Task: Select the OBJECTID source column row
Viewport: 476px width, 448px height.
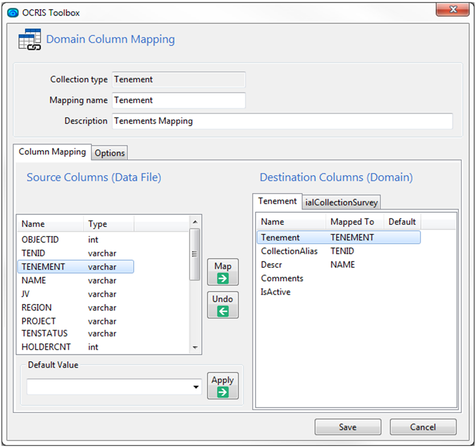Action: [x=75, y=240]
